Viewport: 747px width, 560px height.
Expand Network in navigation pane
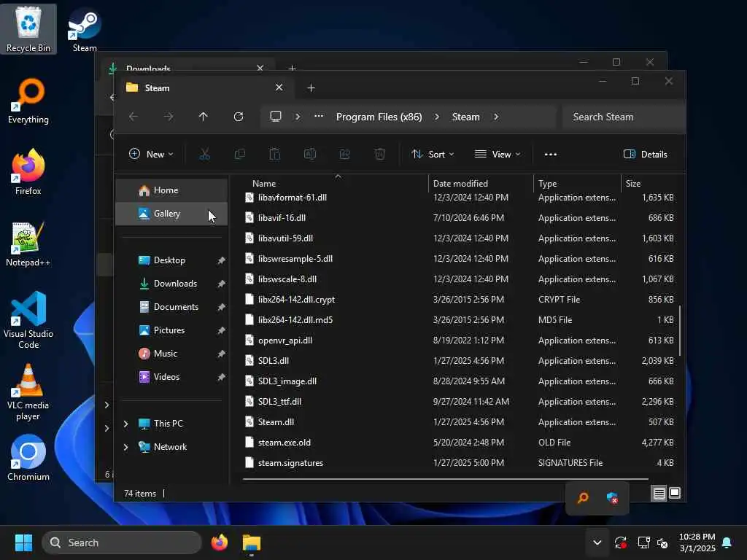click(x=125, y=447)
